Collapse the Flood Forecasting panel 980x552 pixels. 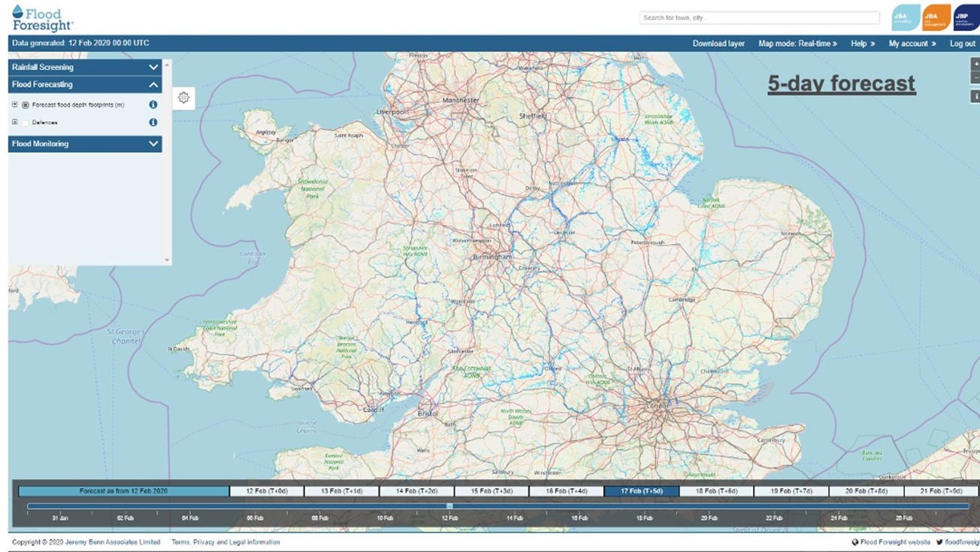(153, 85)
